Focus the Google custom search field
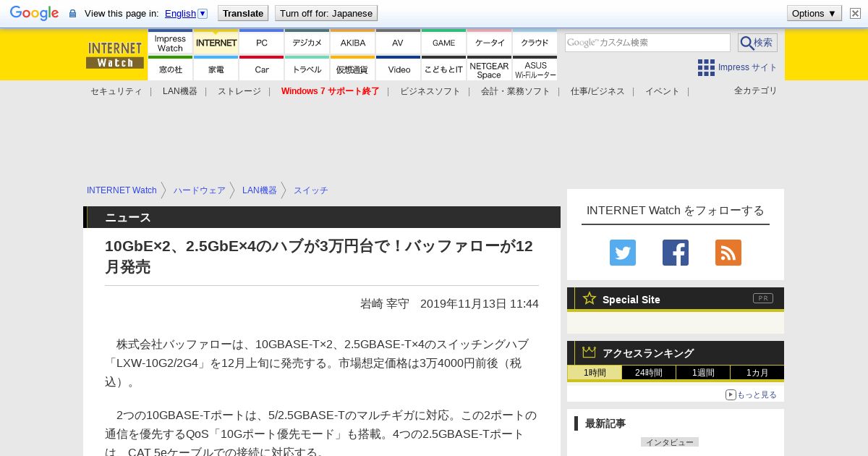 pos(647,43)
